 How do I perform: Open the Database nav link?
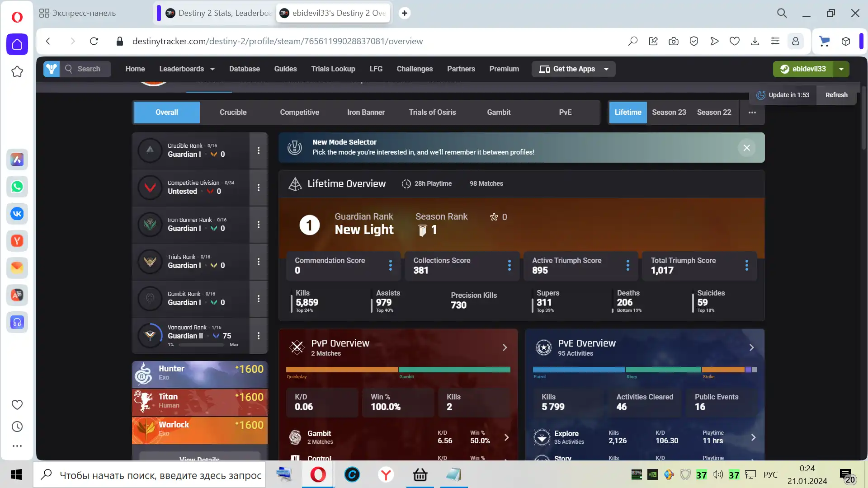tap(245, 69)
